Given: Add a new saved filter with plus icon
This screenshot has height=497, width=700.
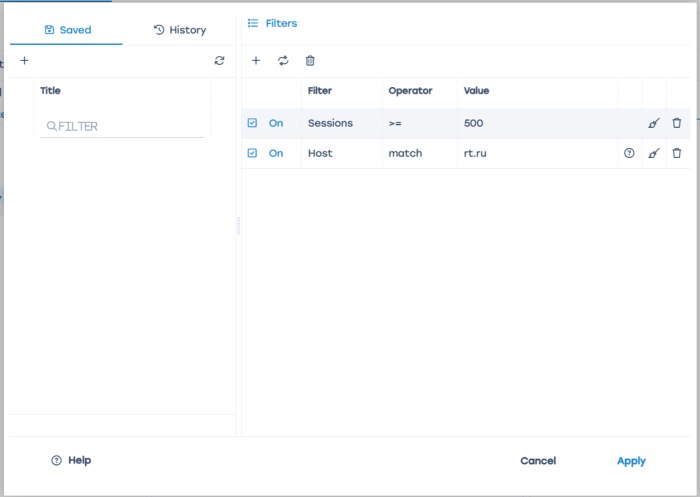Looking at the screenshot, I should [x=24, y=61].
